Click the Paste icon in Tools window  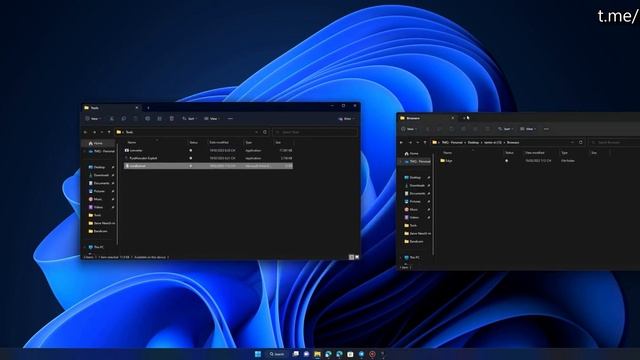(x=136, y=119)
